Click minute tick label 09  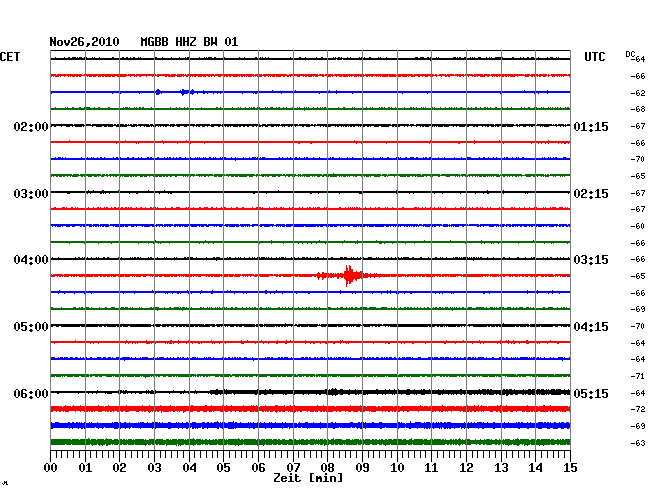[x=362, y=468]
